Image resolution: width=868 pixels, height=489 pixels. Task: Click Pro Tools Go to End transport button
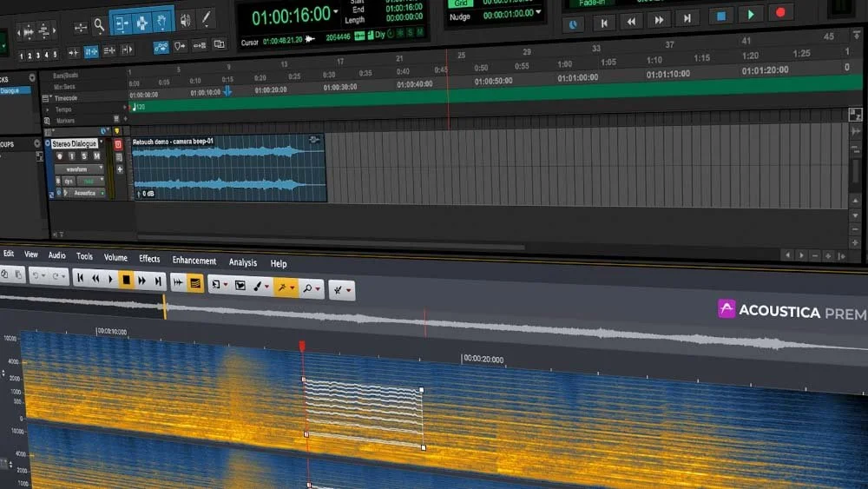(687, 18)
